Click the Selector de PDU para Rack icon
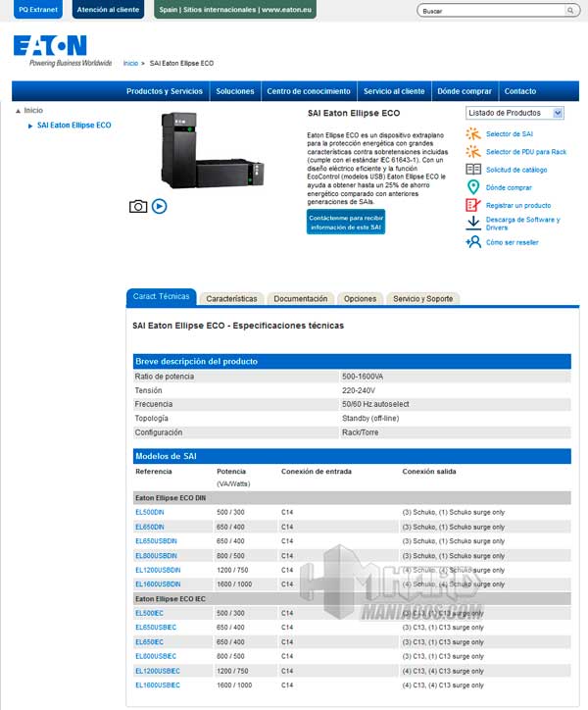The image size is (588, 710). (x=473, y=152)
